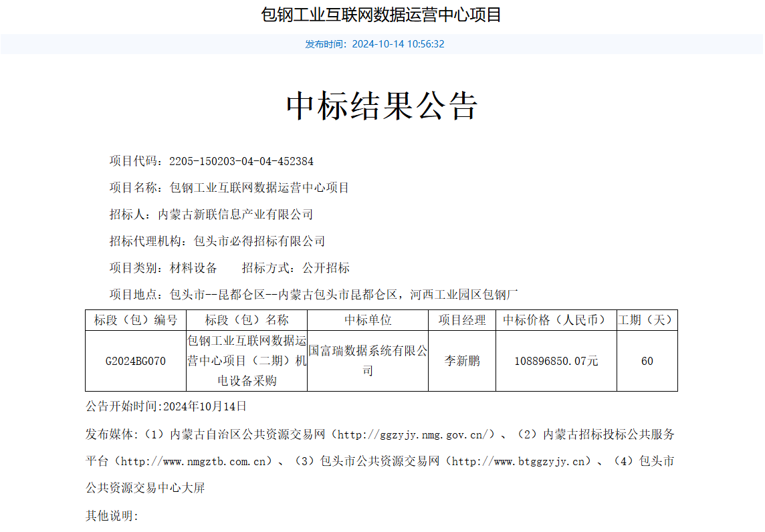This screenshot has height=532, width=765.
Task: Click 招标代理机构 包头市必得招标有限公司 line
Action: [x=217, y=241]
